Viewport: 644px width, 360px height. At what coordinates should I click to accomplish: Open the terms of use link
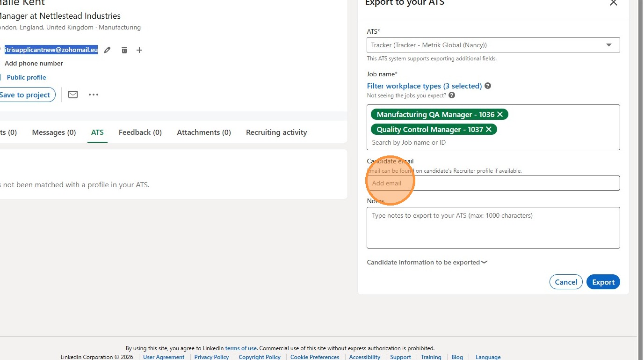tap(241, 348)
